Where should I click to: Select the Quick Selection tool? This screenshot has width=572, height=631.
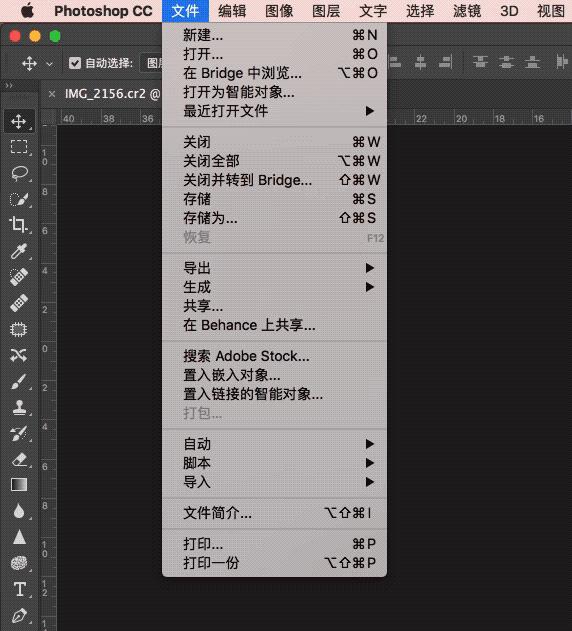coord(19,199)
